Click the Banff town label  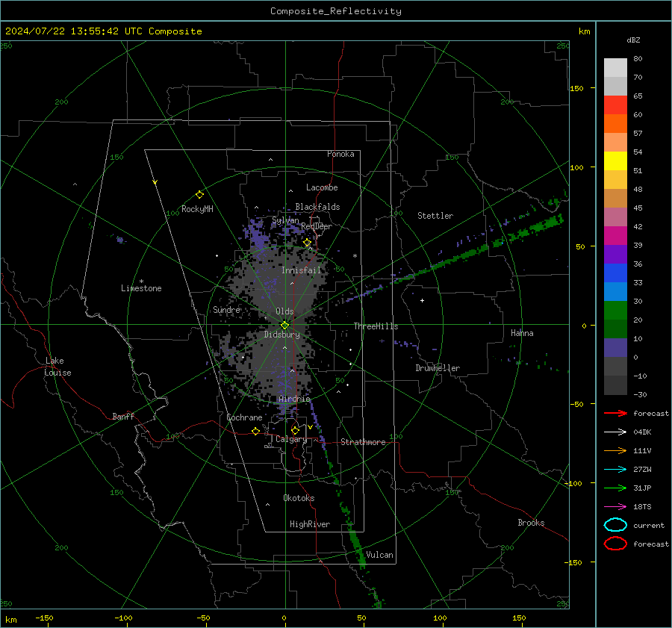click(x=123, y=416)
